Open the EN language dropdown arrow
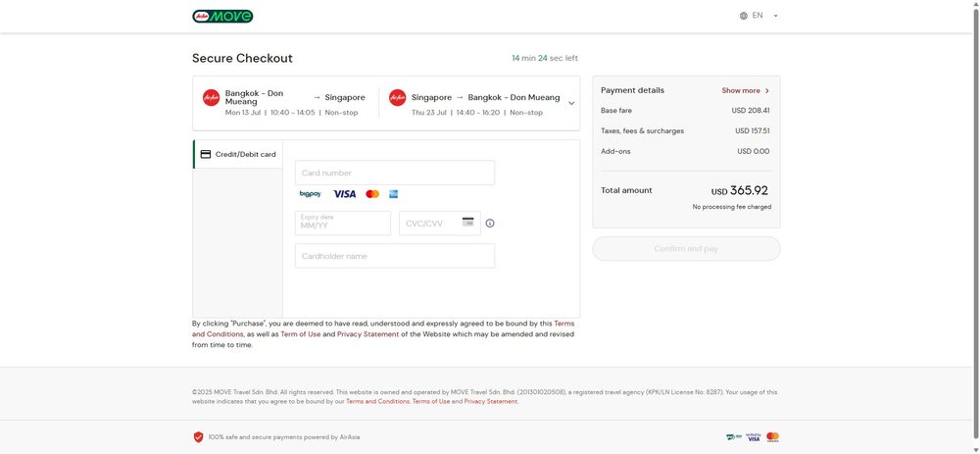 (775, 16)
